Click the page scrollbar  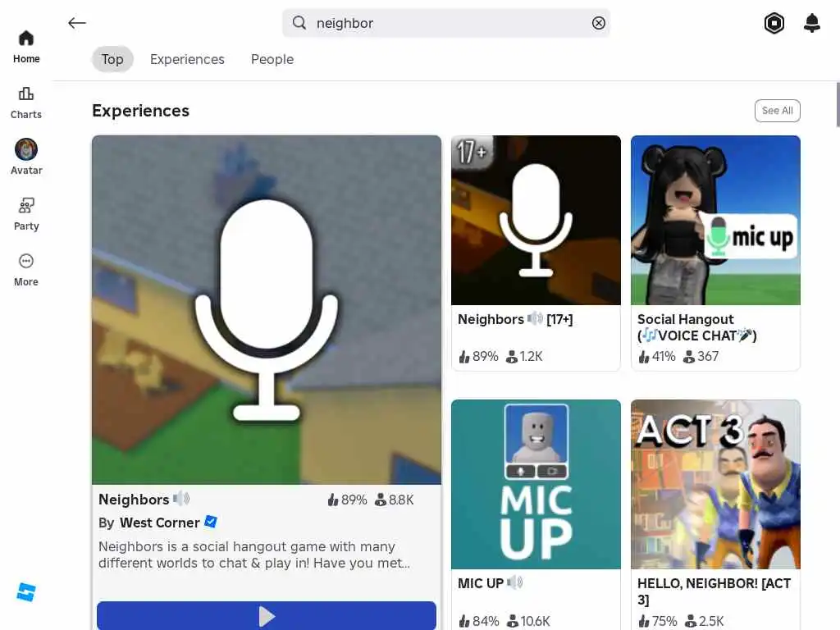838,104
